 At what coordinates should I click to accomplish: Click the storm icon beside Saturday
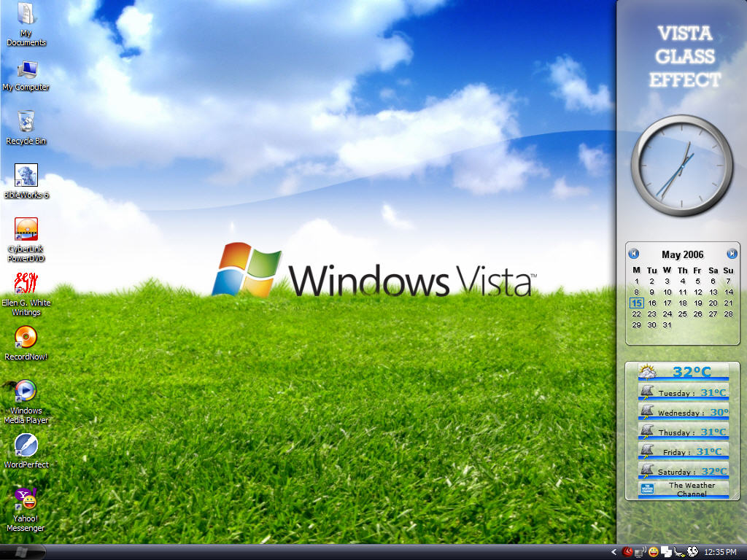point(646,470)
